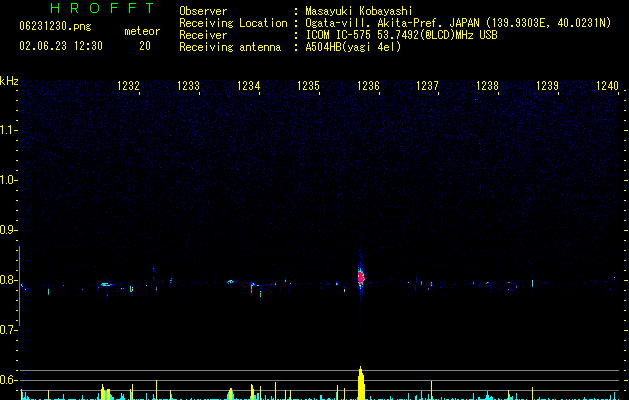Select the A504HB(yagi 4el) antenna text
629x400 pixels.
point(353,47)
